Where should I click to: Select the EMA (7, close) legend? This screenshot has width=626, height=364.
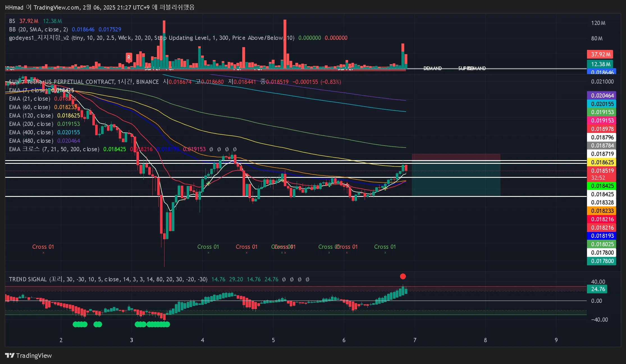42,90
